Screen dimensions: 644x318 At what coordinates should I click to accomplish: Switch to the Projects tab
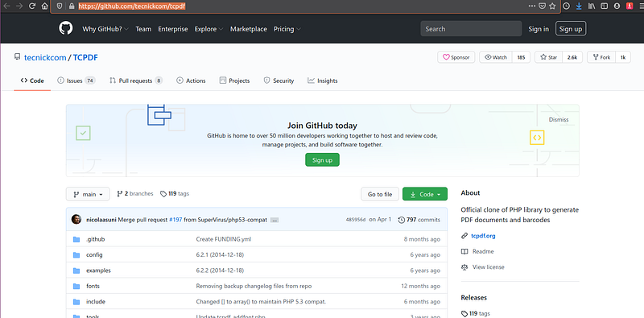tap(234, 81)
